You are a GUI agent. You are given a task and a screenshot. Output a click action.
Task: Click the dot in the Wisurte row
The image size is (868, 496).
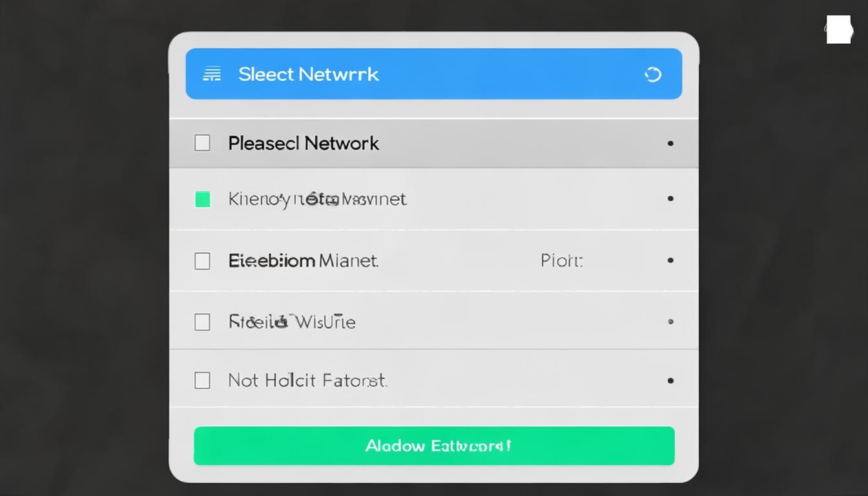[x=670, y=321]
